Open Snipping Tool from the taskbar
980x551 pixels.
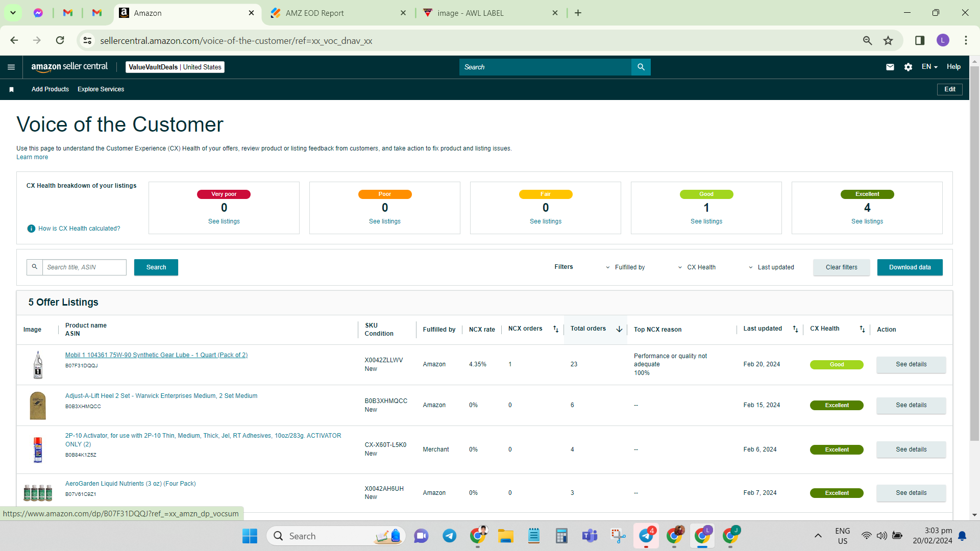(618, 536)
